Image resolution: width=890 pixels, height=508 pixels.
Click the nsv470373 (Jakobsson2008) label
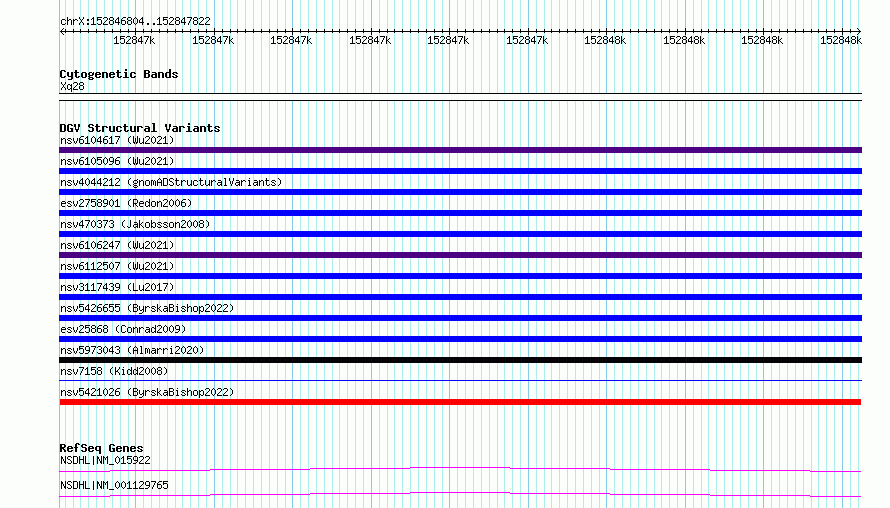pos(135,224)
